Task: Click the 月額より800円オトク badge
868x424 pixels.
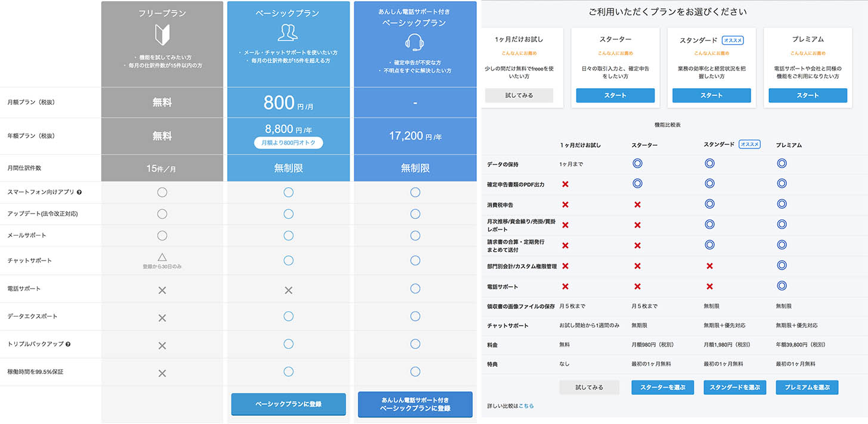Action: [289, 143]
